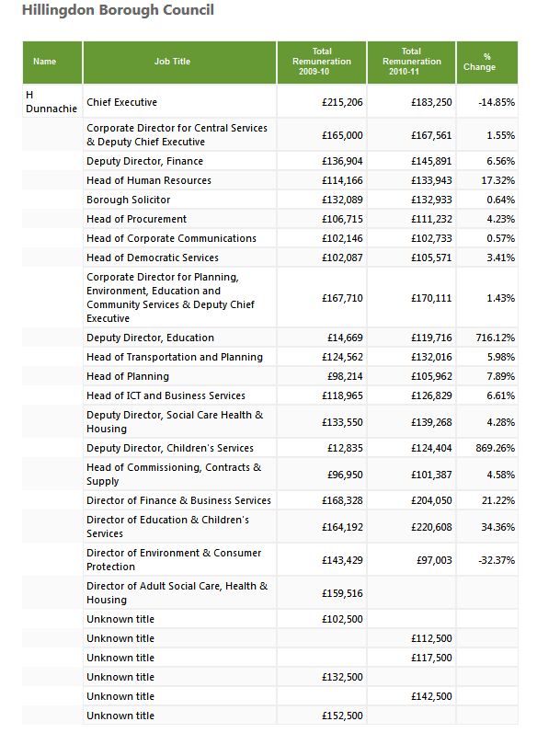This screenshot has height=756, width=537.
Task: Select the H Dunnachie name cell
Action: click(52, 102)
